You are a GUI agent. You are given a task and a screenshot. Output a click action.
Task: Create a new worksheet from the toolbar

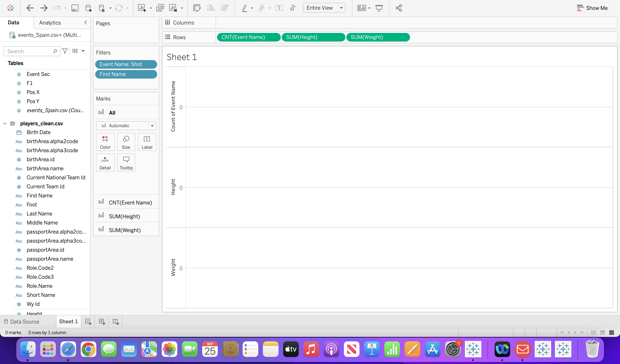pos(142,8)
